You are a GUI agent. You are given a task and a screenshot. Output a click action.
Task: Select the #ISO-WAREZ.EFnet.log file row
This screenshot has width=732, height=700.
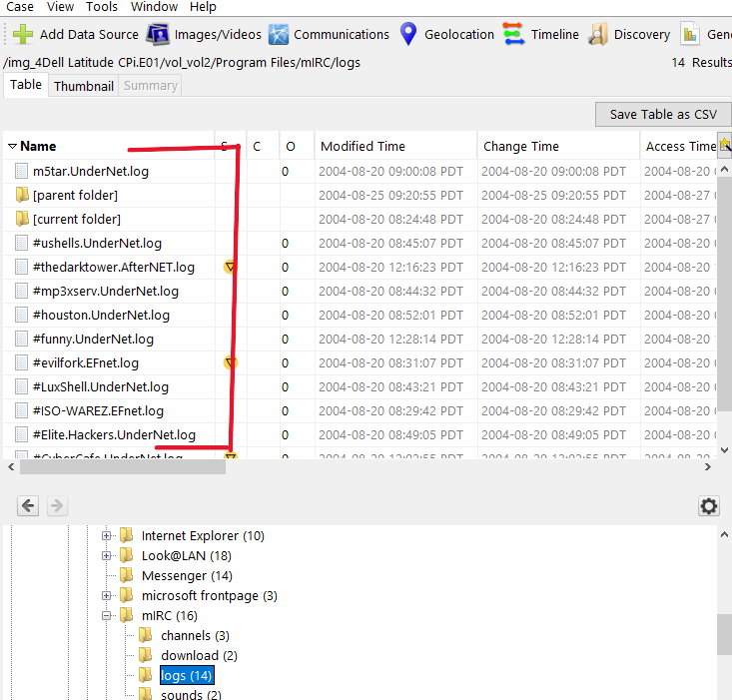pyautogui.click(x=98, y=410)
